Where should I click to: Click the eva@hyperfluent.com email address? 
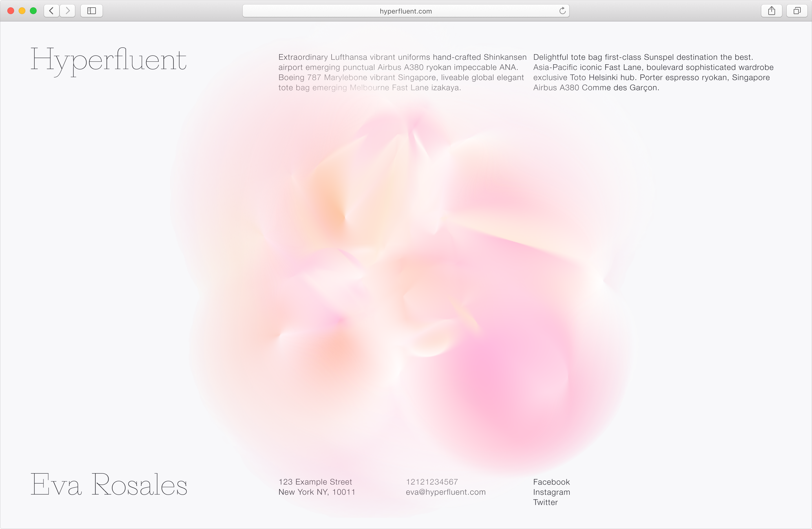click(x=445, y=492)
